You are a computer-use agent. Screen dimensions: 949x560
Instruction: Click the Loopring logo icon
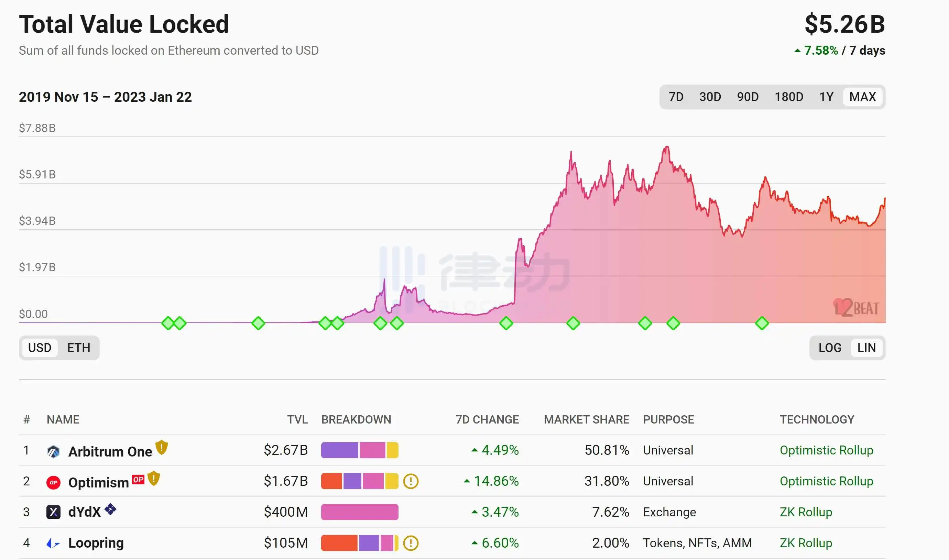(53, 543)
